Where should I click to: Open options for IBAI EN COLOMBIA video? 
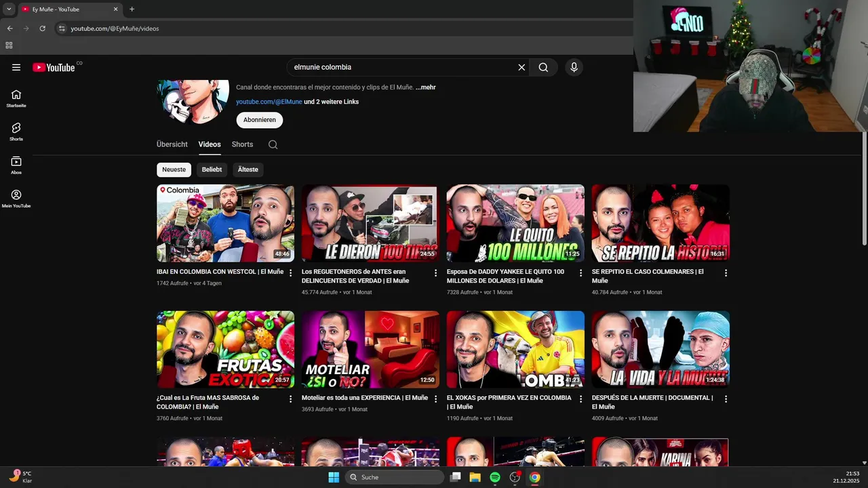coord(291,272)
